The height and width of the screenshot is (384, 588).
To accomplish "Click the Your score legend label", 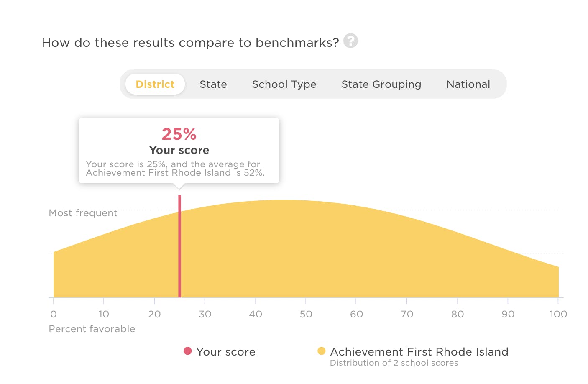I will click(225, 352).
